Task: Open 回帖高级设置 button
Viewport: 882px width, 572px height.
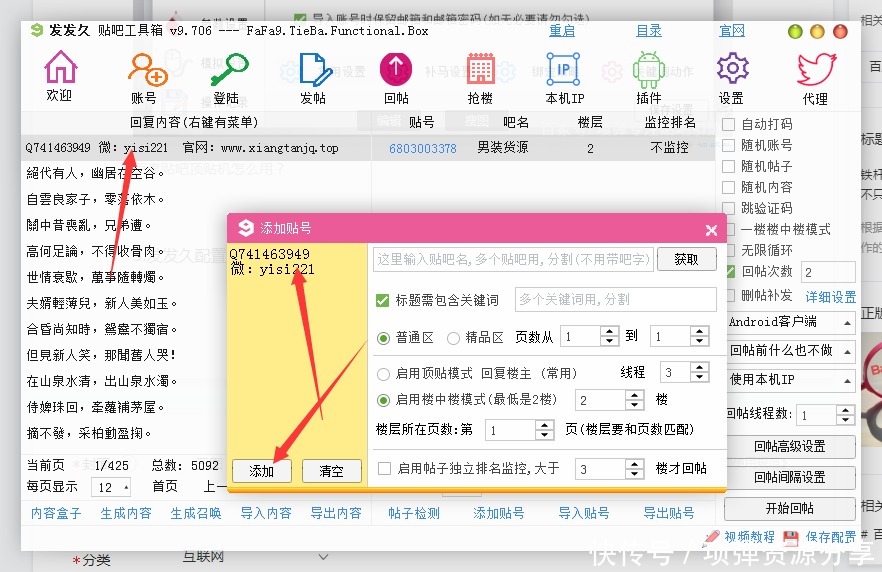Action: [x=790, y=447]
